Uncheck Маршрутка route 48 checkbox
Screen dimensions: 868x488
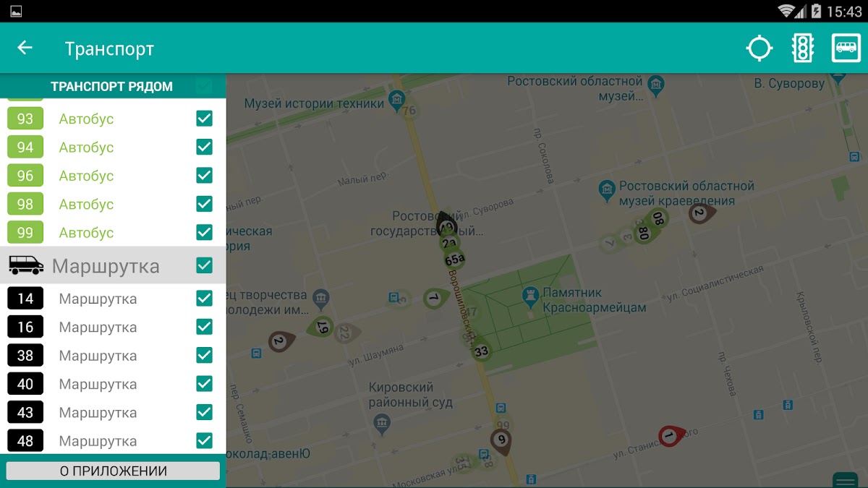click(x=204, y=441)
